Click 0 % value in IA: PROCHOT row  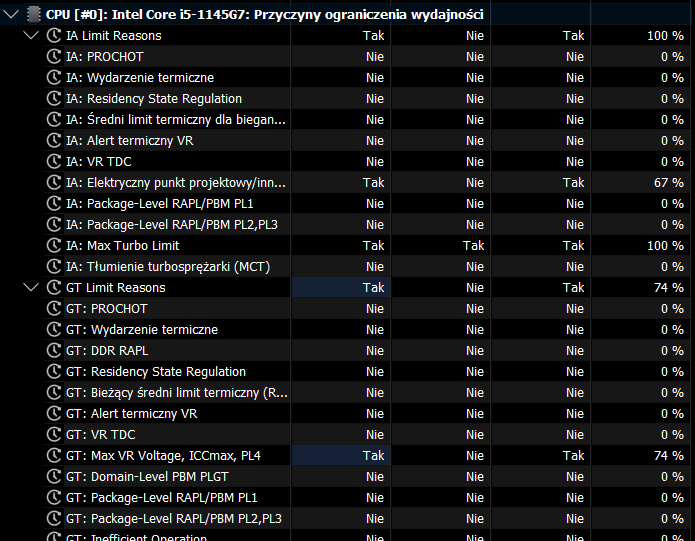(x=672, y=56)
